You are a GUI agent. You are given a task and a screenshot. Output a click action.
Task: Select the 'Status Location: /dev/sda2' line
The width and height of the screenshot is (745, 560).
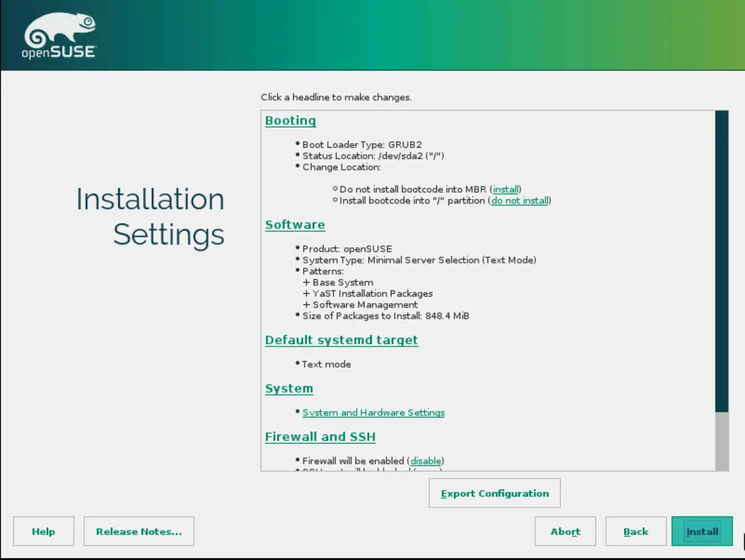373,156
